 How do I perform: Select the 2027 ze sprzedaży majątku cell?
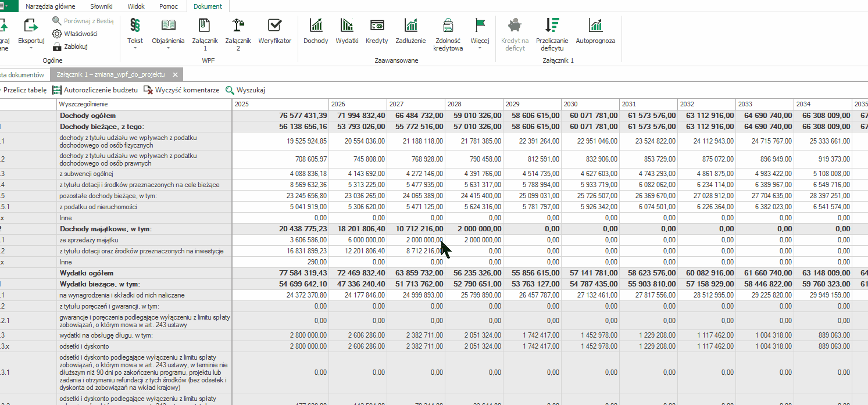click(x=416, y=240)
